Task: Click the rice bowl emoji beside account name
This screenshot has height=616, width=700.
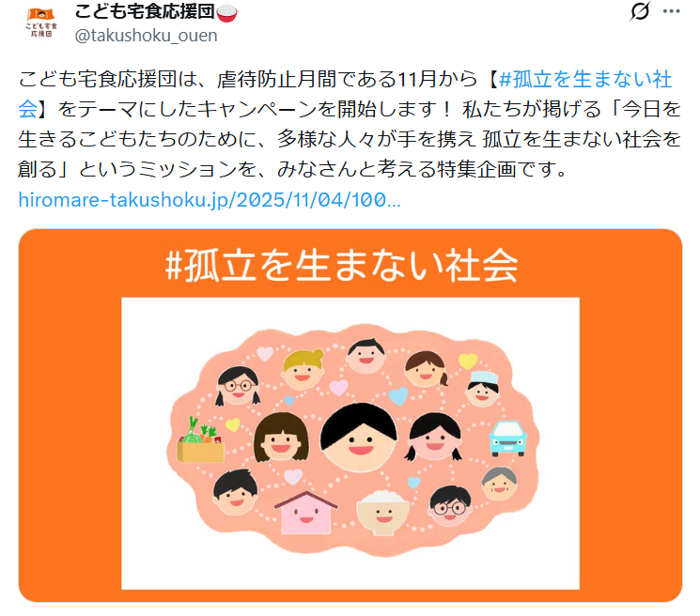Action: (226, 12)
